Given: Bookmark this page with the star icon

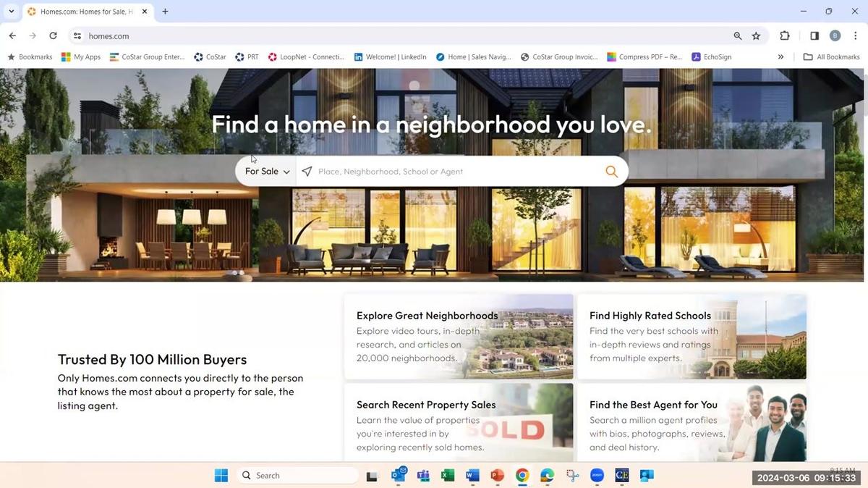Looking at the screenshot, I should point(756,35).
